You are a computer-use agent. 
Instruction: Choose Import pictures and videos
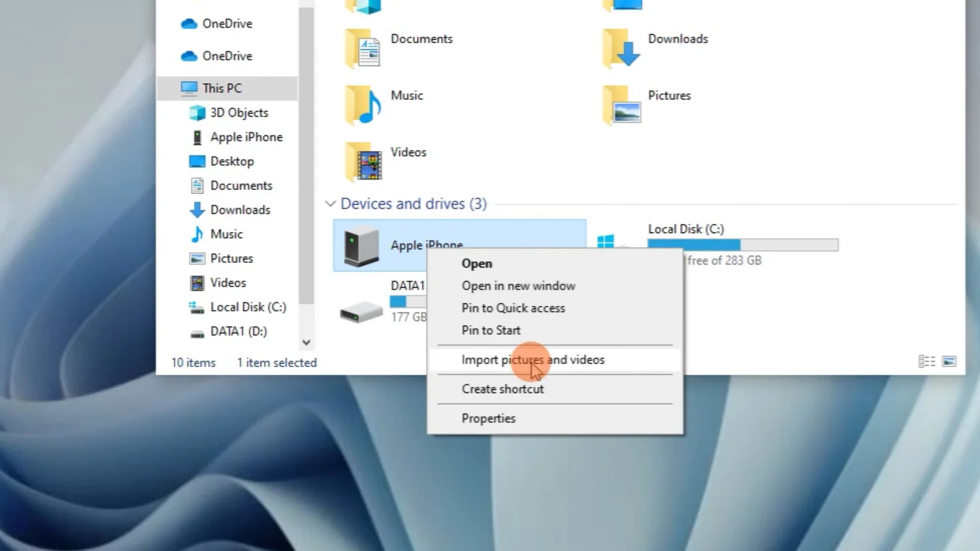(554, 360)
